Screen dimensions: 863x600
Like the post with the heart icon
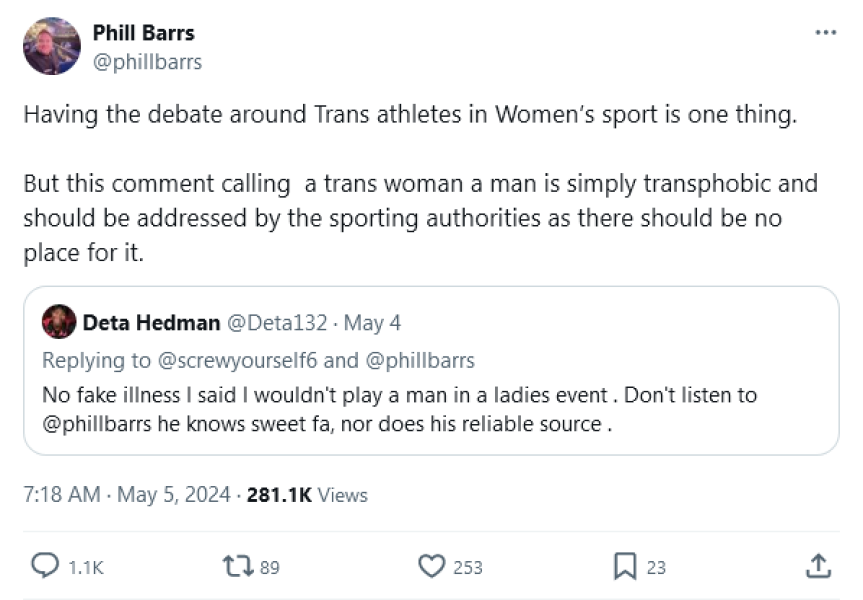430,566
